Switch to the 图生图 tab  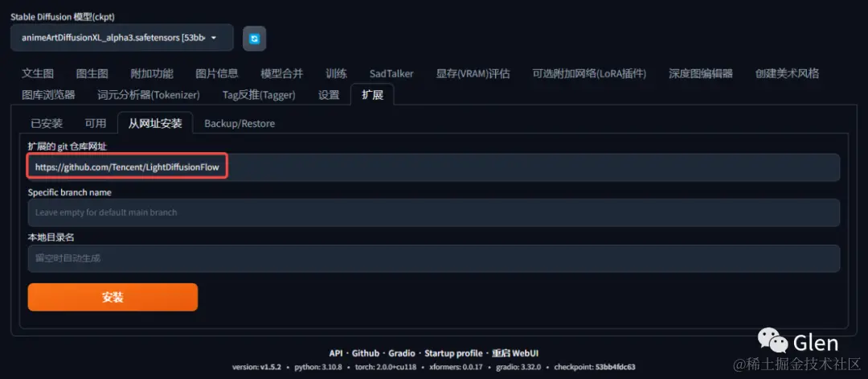click(92, 74)
